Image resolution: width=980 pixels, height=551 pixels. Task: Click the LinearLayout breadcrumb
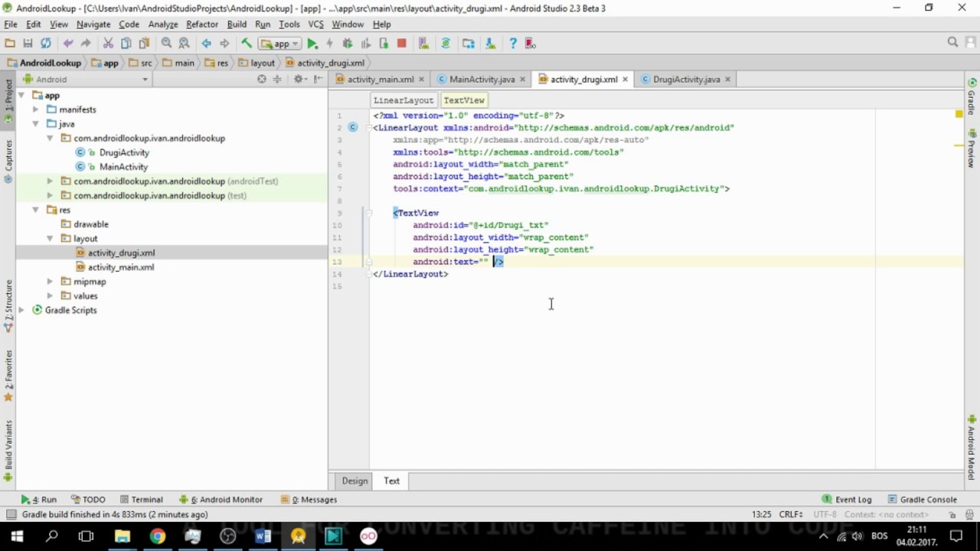(x=403, y=100)
